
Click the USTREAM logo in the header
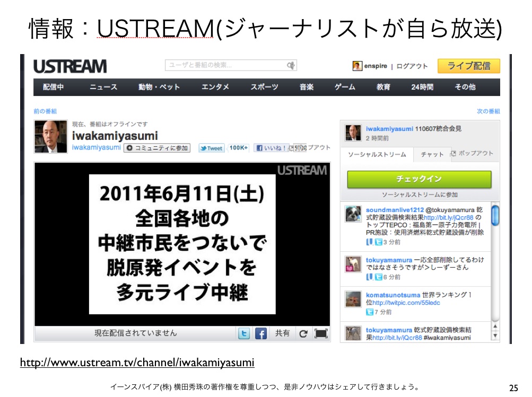(x=70, y=66)
